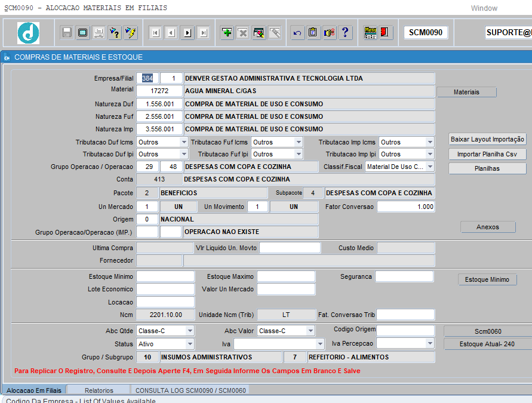532x403 pixels.
Task: Open Tributacao Imp Ipi dropdown
Action: click(x=430, y=154)
